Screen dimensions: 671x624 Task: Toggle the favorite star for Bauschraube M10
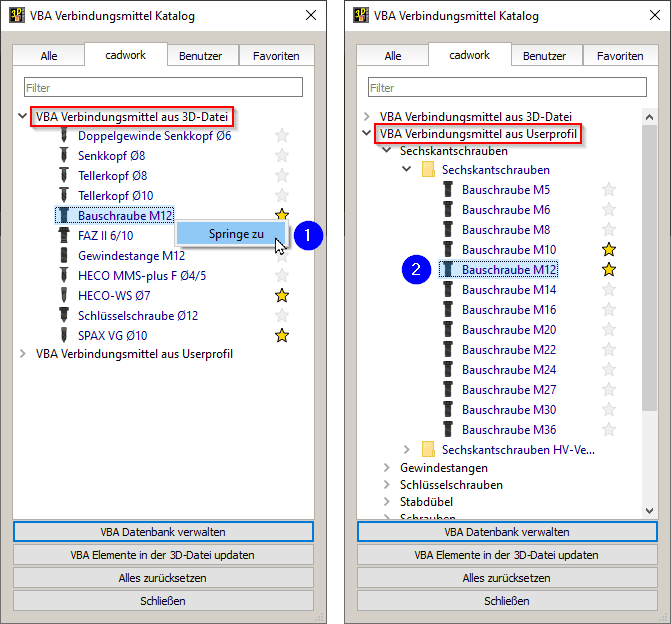[609, 250]
